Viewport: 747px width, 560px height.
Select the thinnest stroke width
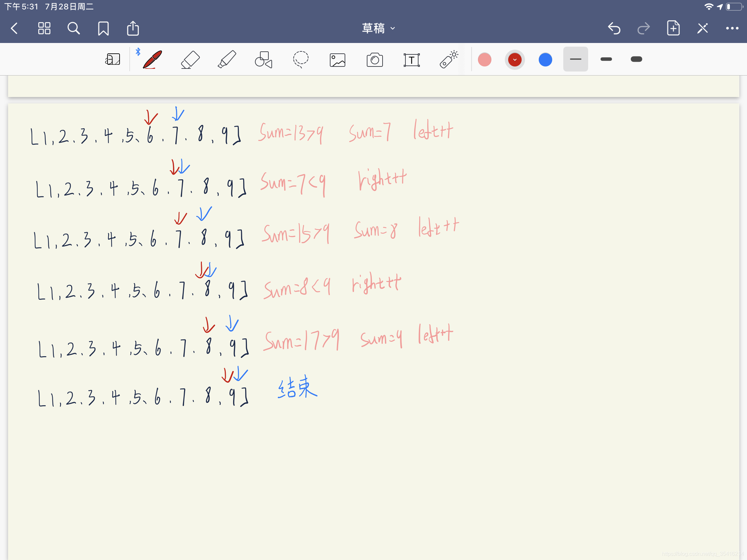(x=575, y=59)
